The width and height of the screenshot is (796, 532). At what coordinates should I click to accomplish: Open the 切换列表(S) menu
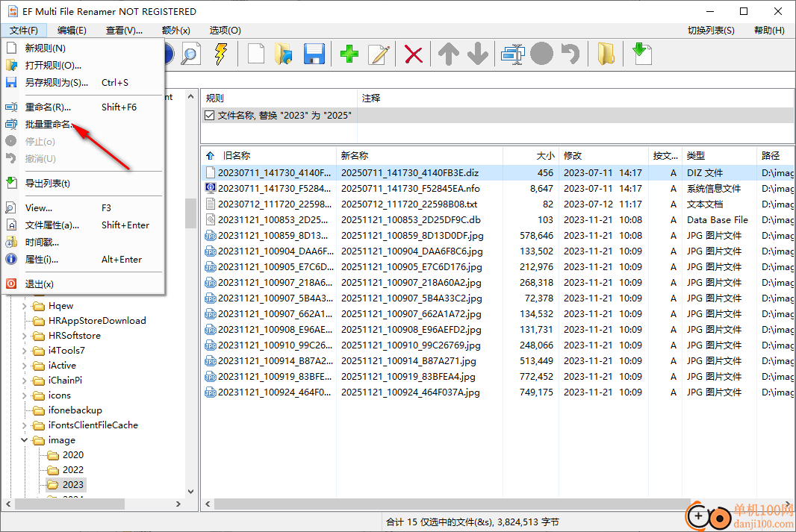711,31
